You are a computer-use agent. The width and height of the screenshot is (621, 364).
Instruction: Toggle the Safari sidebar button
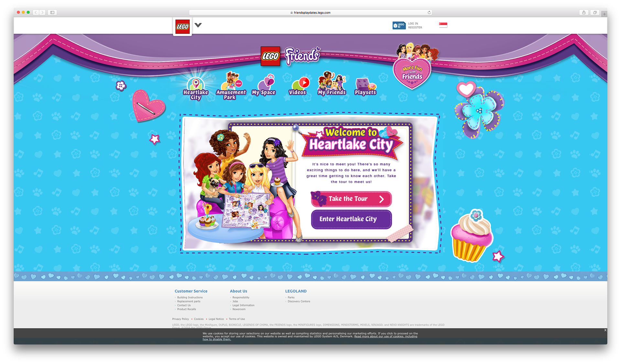pyautogui.click(x=52, y=13)
